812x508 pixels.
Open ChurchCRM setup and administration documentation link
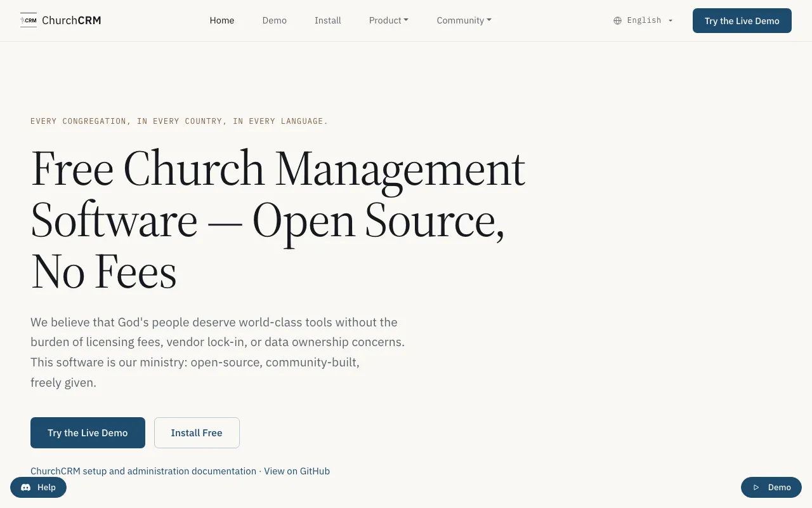click(x=143, y=471)
